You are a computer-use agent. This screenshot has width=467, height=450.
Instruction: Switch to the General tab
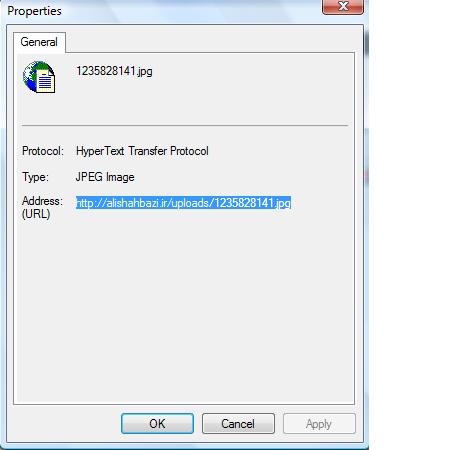pos(39,42)
